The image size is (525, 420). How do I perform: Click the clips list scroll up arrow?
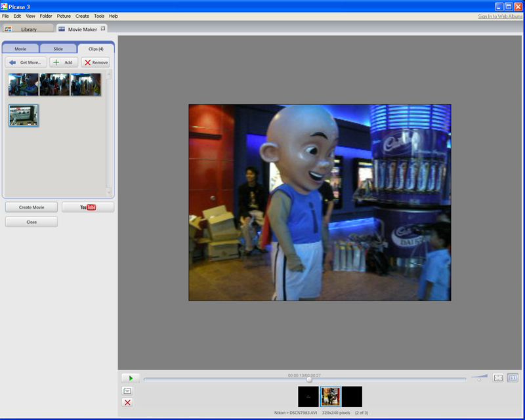click(x=109, y=74)
